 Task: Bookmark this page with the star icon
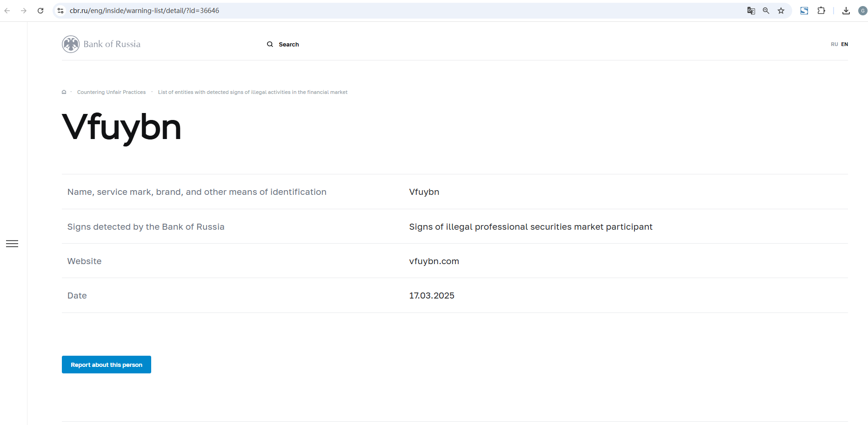click(781, 11)
